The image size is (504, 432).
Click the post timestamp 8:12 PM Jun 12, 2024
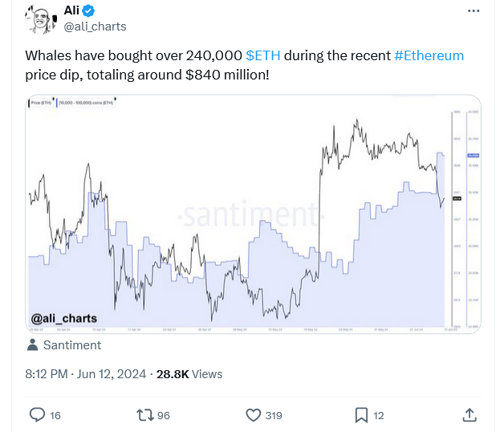(x=86, y=374)
